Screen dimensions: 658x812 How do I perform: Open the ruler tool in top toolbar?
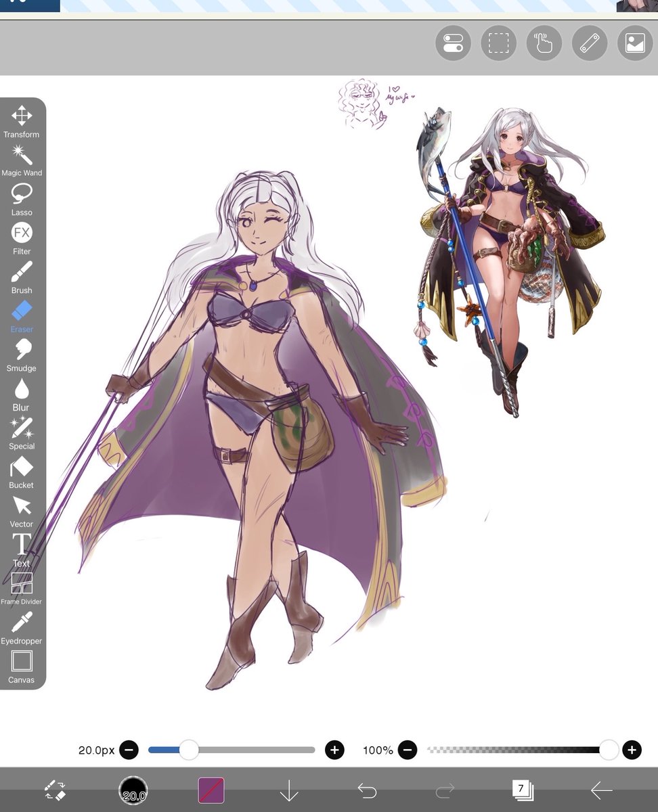point(589,43)
